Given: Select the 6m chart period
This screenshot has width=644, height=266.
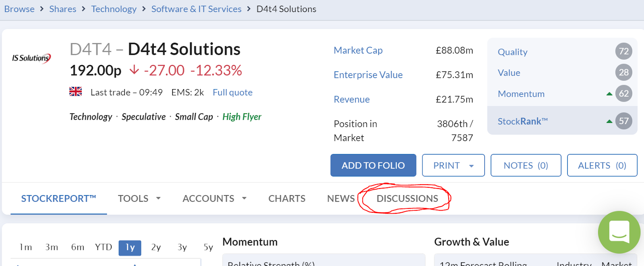Looking at the screenshot, I should pyautogui.click(x=78, y=247).
